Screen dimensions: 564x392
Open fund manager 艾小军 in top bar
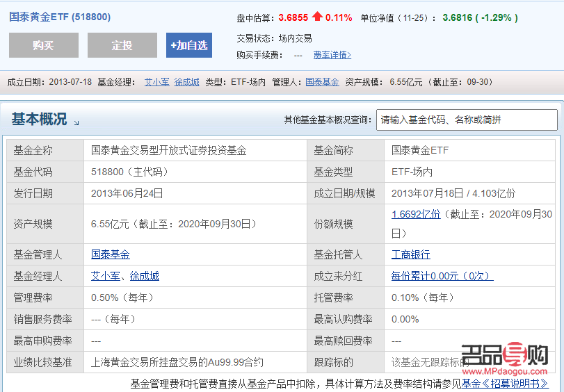point(157,82)
